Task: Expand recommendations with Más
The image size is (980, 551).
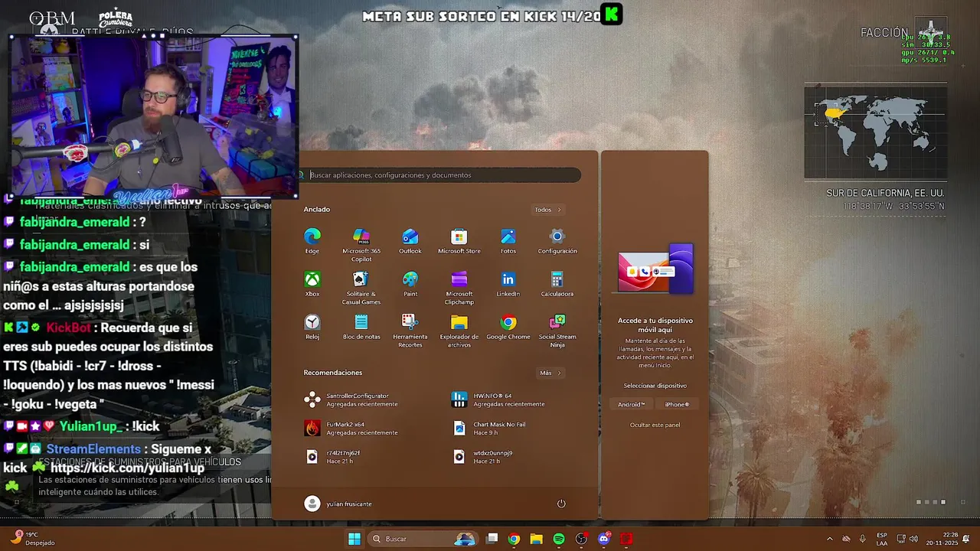Action: [x=550, y=373]
